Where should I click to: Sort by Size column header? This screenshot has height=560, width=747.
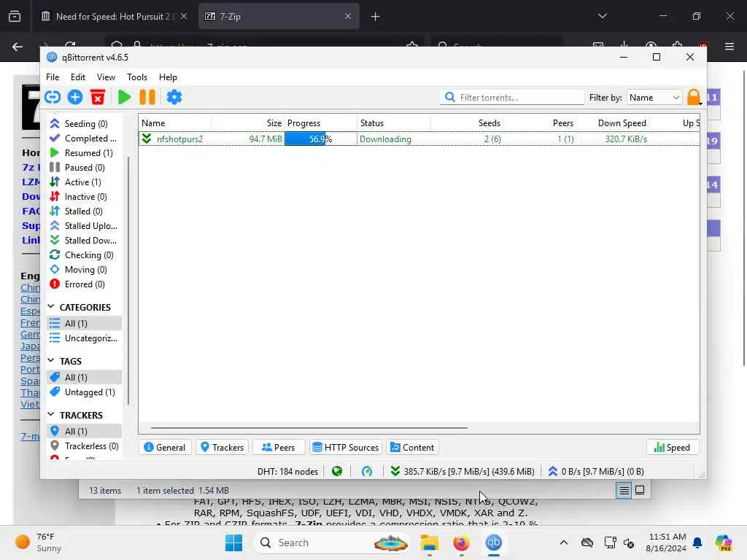tap(248, 122)
